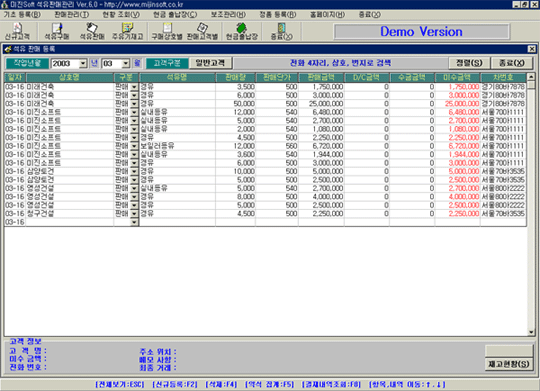Open the 석유판매 toolbar icon
540x391 pixels.
92,31
